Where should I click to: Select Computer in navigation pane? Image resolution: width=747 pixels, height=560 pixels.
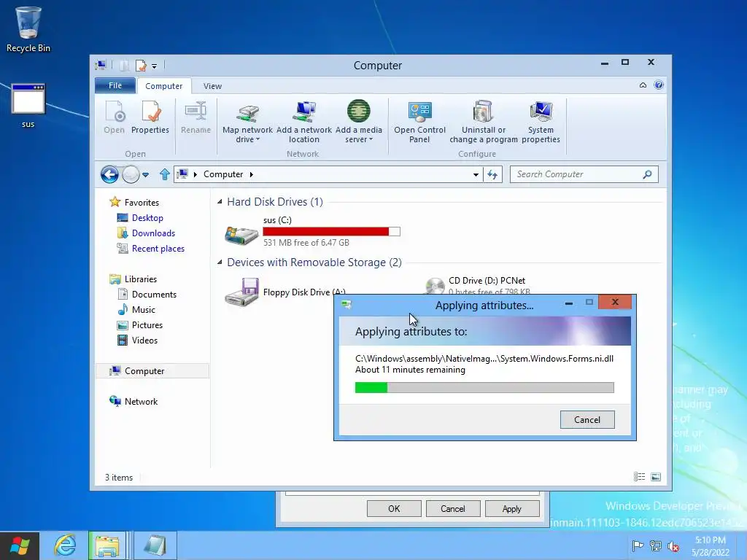click(152, 371)
